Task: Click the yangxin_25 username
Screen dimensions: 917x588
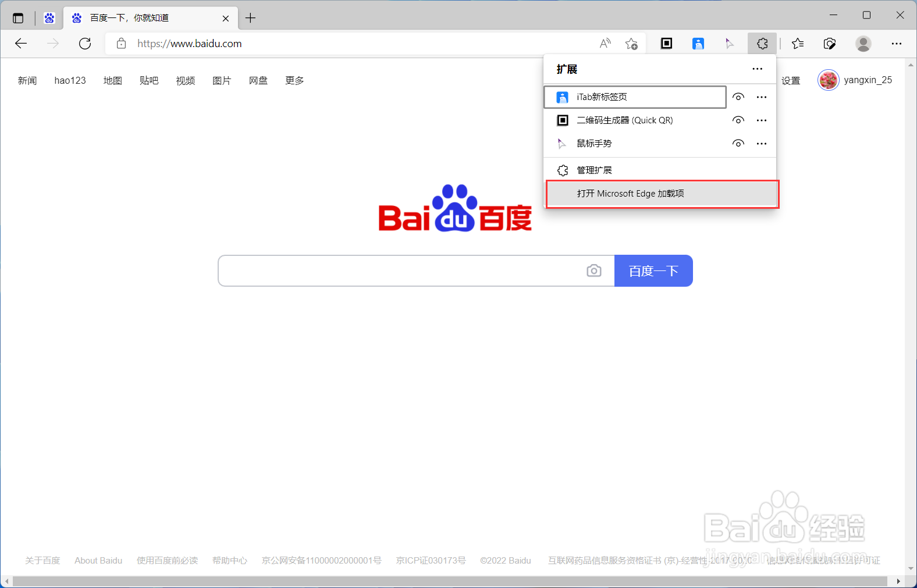Action: (x=868, y=80)
